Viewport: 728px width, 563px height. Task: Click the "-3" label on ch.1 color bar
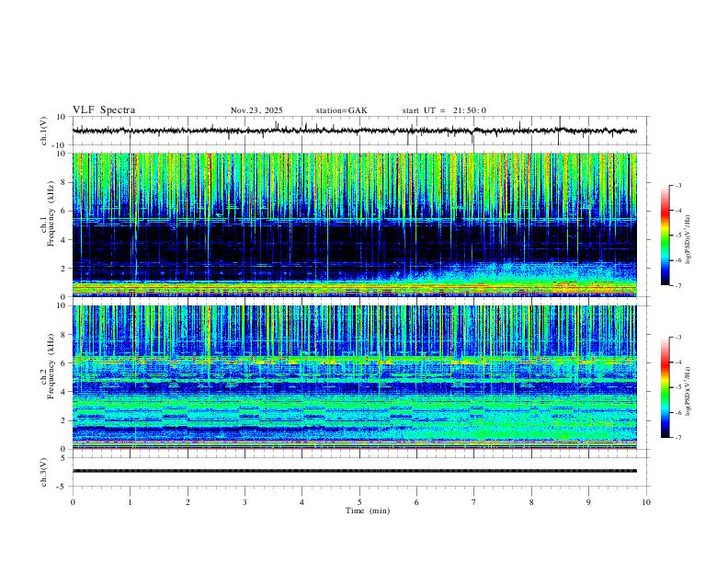click(677, 185)
